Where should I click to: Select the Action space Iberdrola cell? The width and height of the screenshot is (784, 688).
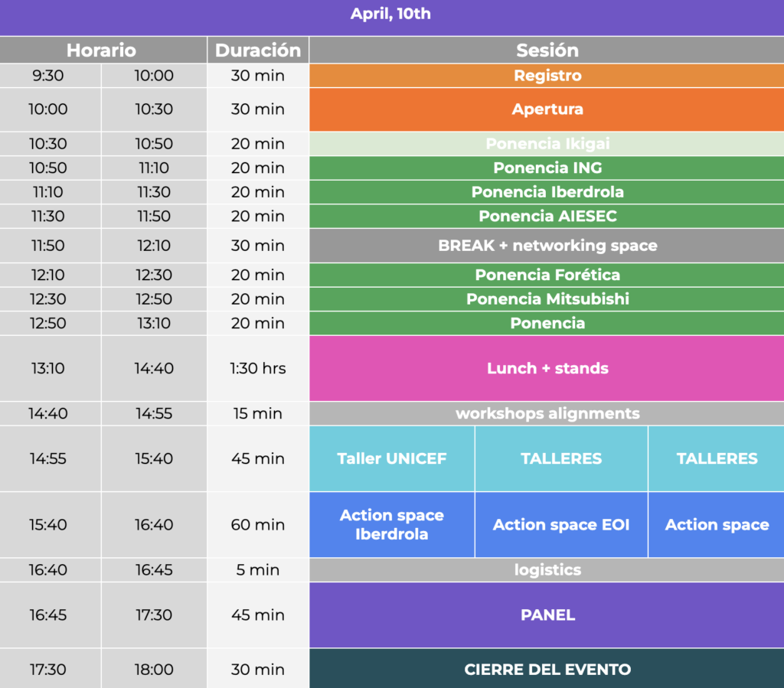pos(392,525)
